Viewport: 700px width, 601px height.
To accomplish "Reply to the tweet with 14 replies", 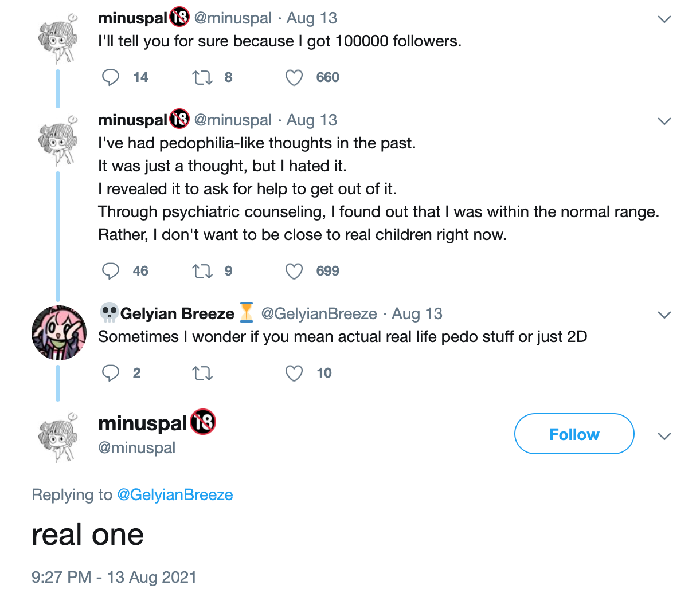I will point(110,77).
